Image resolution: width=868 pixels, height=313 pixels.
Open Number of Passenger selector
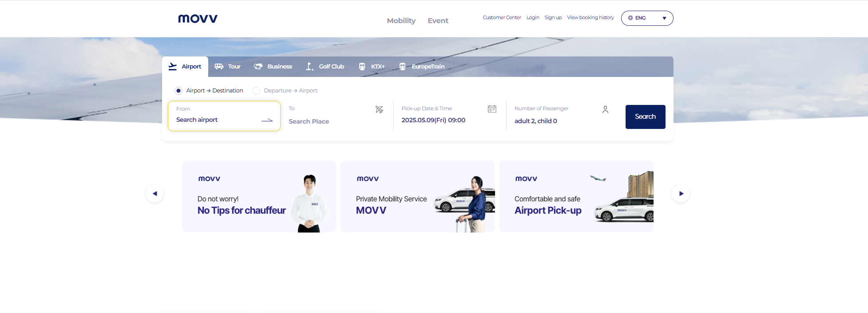pos(562,116)
